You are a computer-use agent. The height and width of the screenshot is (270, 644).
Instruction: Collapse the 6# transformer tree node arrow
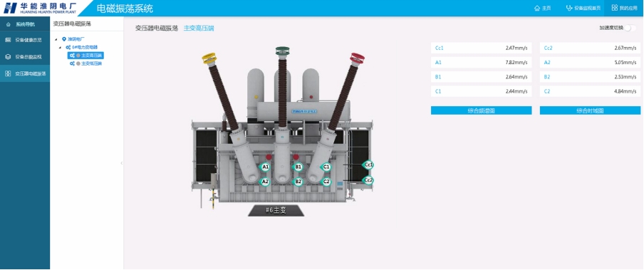60,48
